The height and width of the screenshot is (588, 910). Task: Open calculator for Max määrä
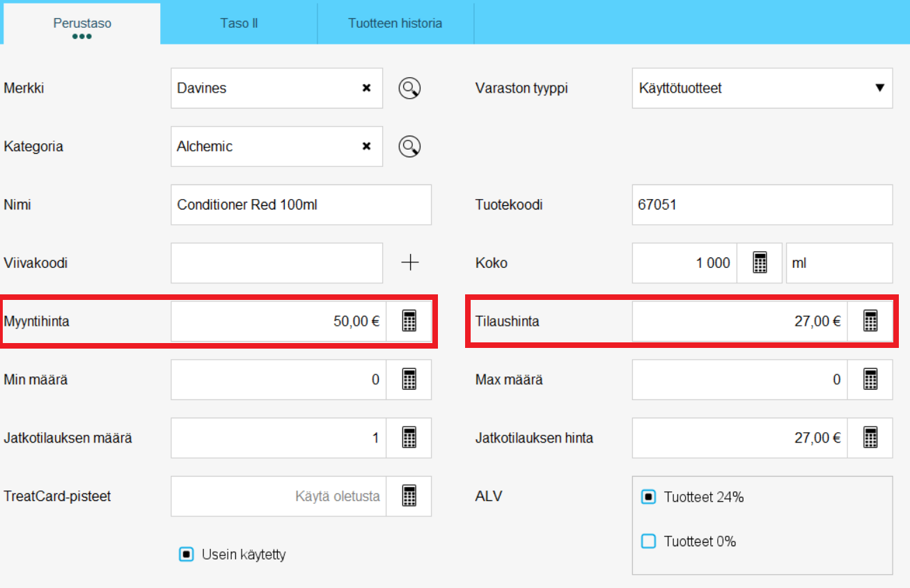point(870,380)
